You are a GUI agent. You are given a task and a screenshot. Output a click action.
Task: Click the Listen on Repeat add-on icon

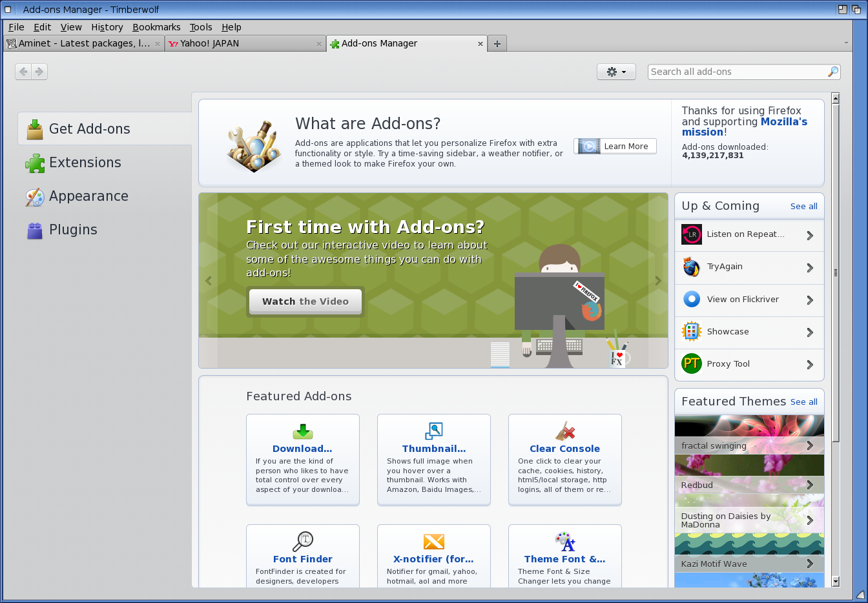click(692, 234)
